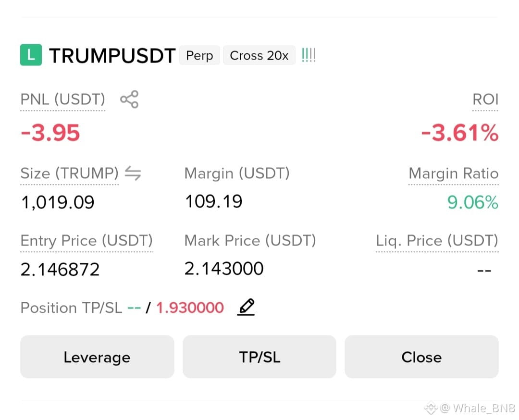519x420 pixels.
Task: Toggle size unit swap arrows icon
Action: pyautogui.click(x=133, y=173)
